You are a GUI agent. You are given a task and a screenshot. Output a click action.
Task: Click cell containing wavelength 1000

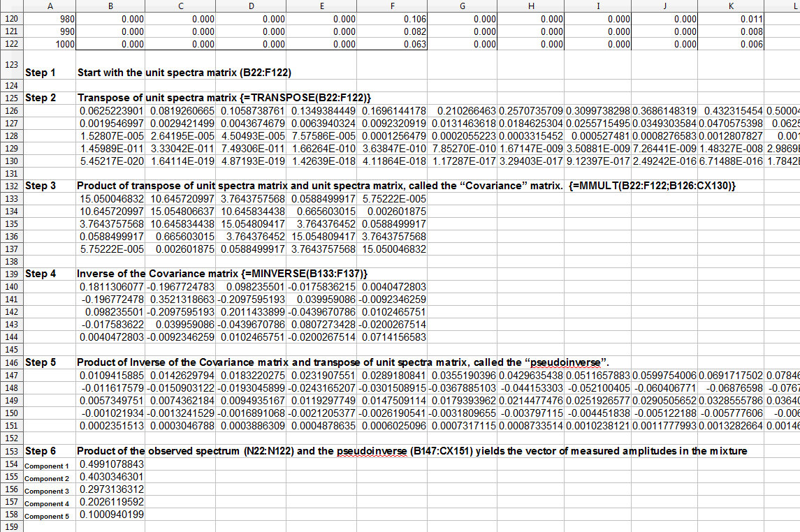click(50, 44)
